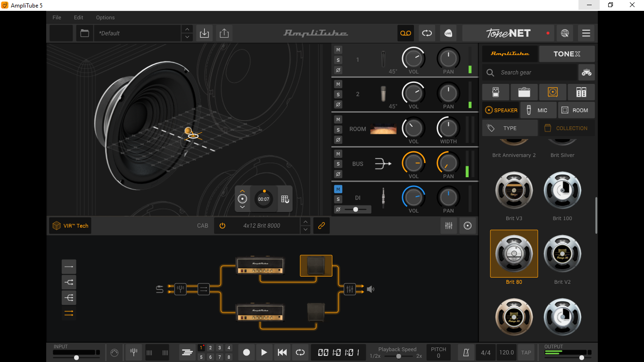Switch to Live mode icon
Screen dimensions: 644x362
[x=448, y=33]
